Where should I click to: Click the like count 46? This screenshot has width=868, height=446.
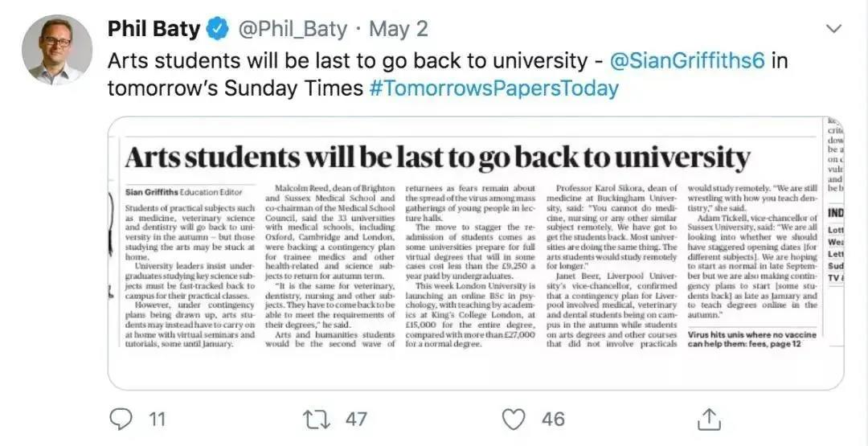pos(553,419)
